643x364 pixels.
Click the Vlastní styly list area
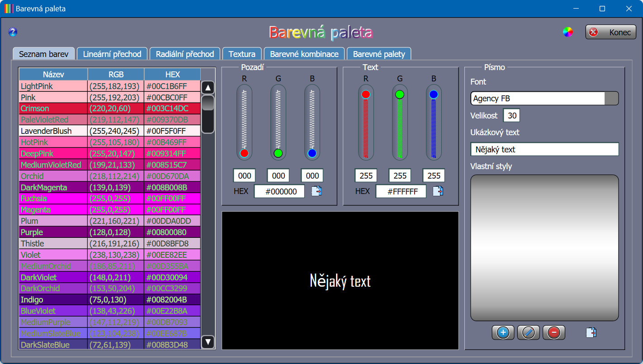[x=544, y=248]
